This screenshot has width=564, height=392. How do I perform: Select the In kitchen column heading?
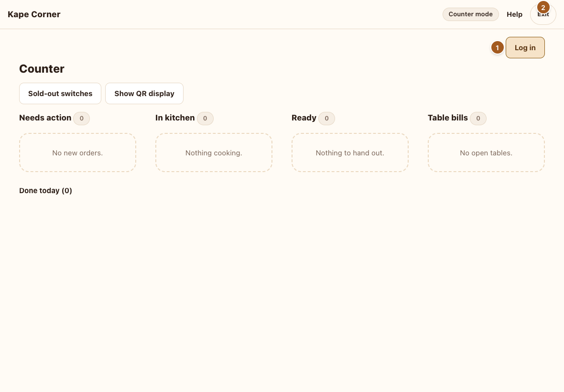[x=175, y=118]
